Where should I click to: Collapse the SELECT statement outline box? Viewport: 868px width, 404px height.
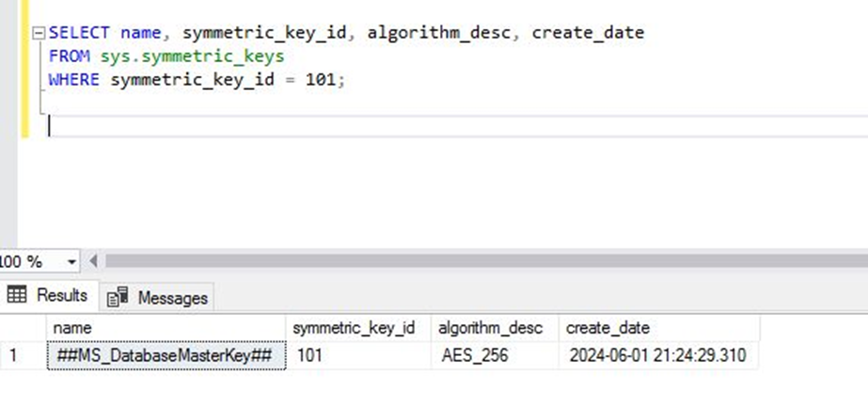pos(38,34)
